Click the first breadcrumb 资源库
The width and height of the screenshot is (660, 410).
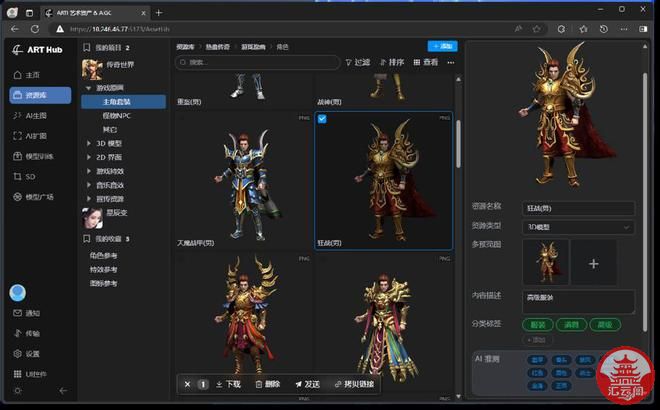click(x=185, y=47)
